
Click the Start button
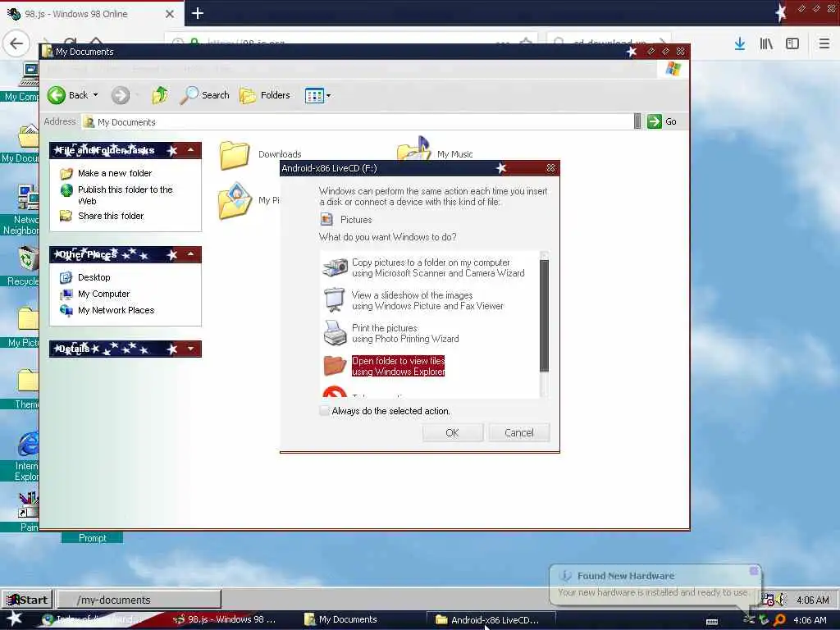tap(28, 600)
